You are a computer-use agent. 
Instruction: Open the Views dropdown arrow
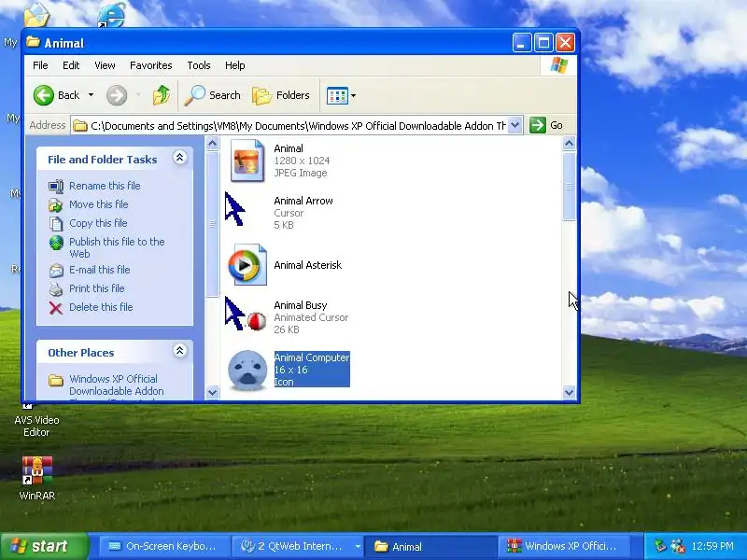(x=354, y=96)
